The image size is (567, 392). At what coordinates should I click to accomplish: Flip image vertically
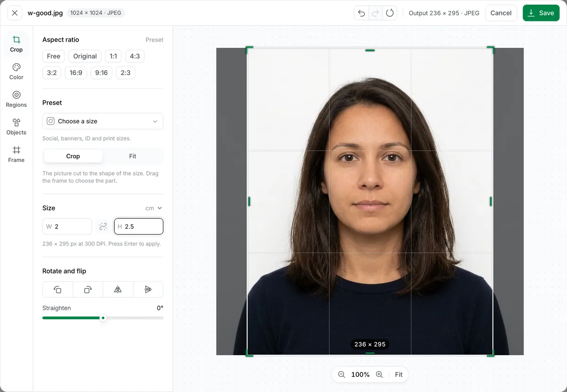coord(148,290)
